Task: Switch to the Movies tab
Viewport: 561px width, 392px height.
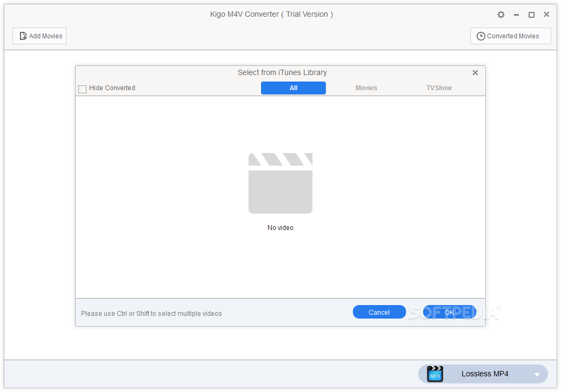Action: [366, 88]
